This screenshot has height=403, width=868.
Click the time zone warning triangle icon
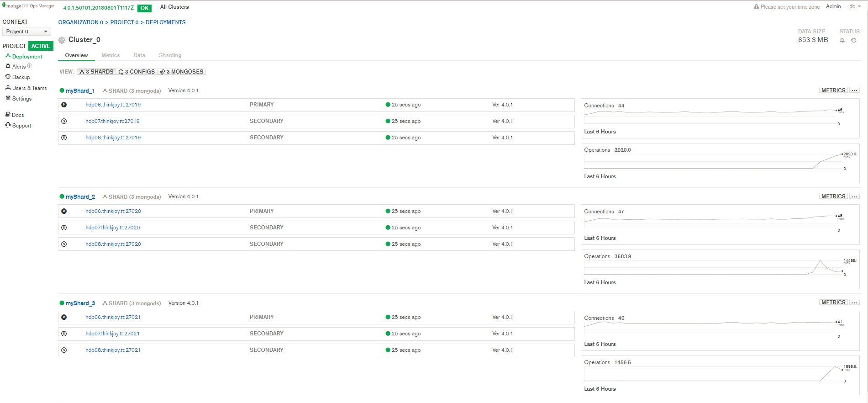click(x=756, y=6)
